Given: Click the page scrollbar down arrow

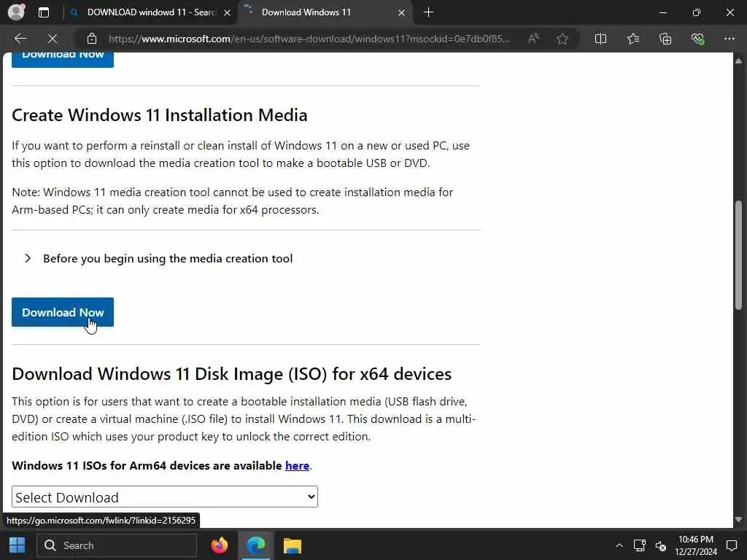Looking at the screenshot, I should click(738, 519).
